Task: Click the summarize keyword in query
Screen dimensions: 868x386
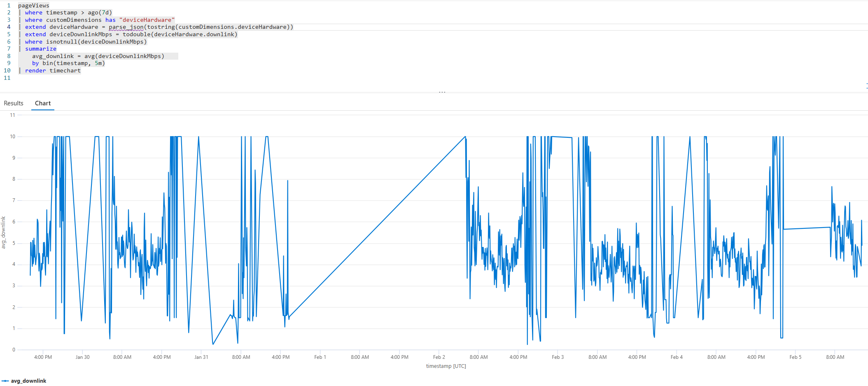Action: [40, 49]
